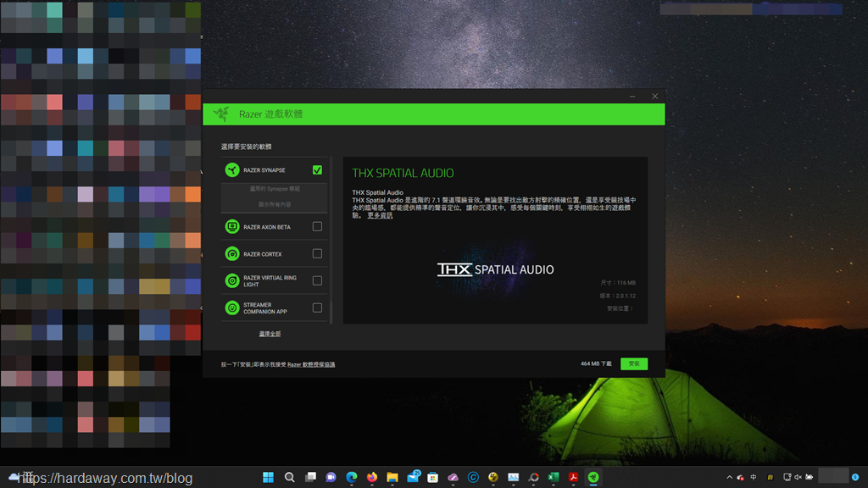This screenshot has height=488, width=868.
Task: Open the Mail app with badge
Action: click(x=413, y=476)
